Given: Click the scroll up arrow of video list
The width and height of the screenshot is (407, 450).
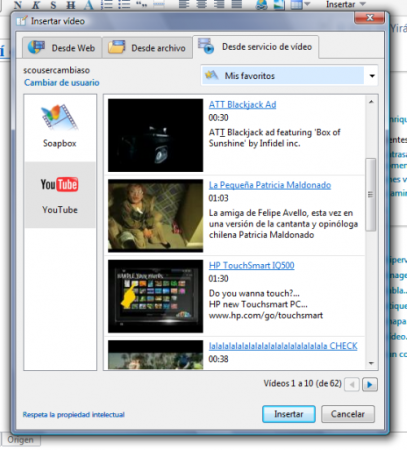Looking at the screenshot, I should tap(371, 102).
